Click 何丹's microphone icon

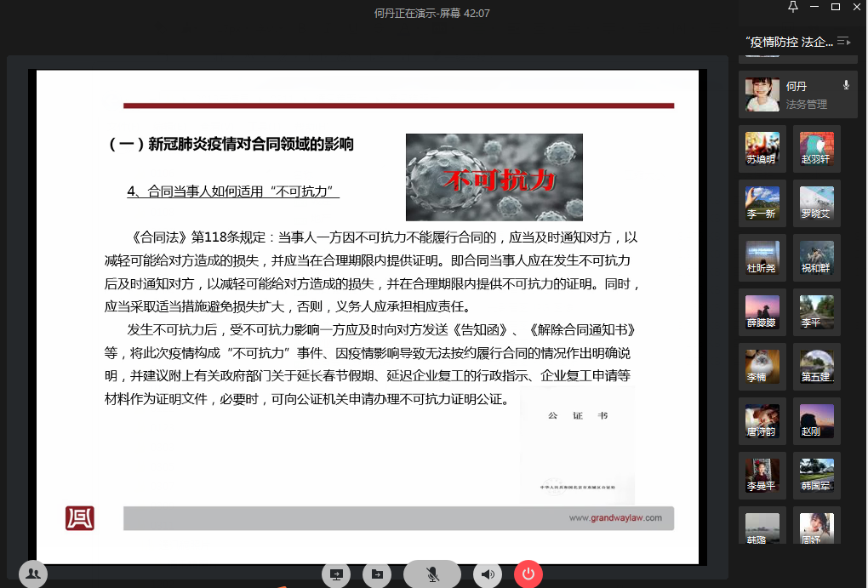(x=846, y=85)
